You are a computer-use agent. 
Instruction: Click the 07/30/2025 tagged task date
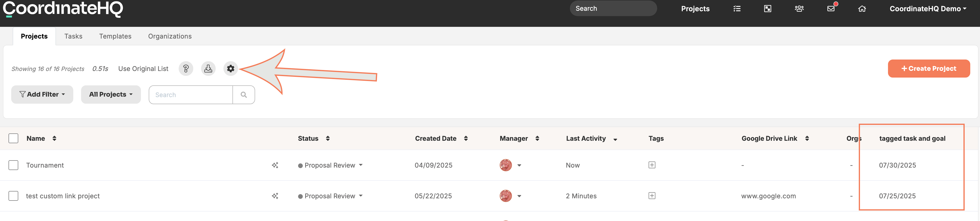click(897, 165)
